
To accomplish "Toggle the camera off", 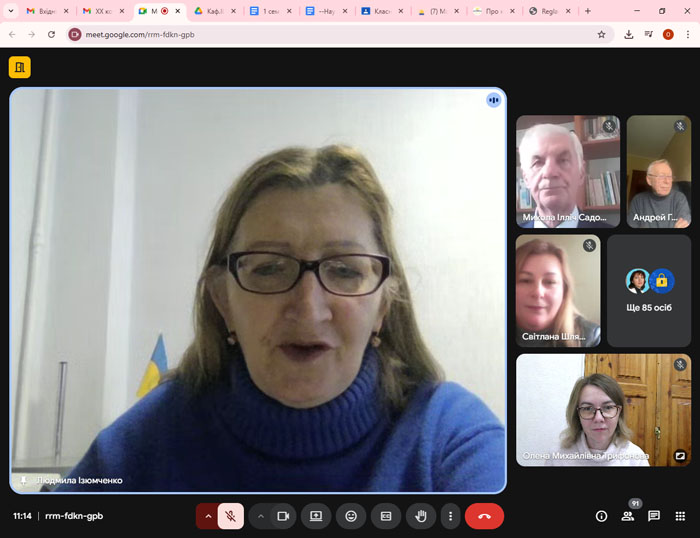I will [x=283, y=516].
